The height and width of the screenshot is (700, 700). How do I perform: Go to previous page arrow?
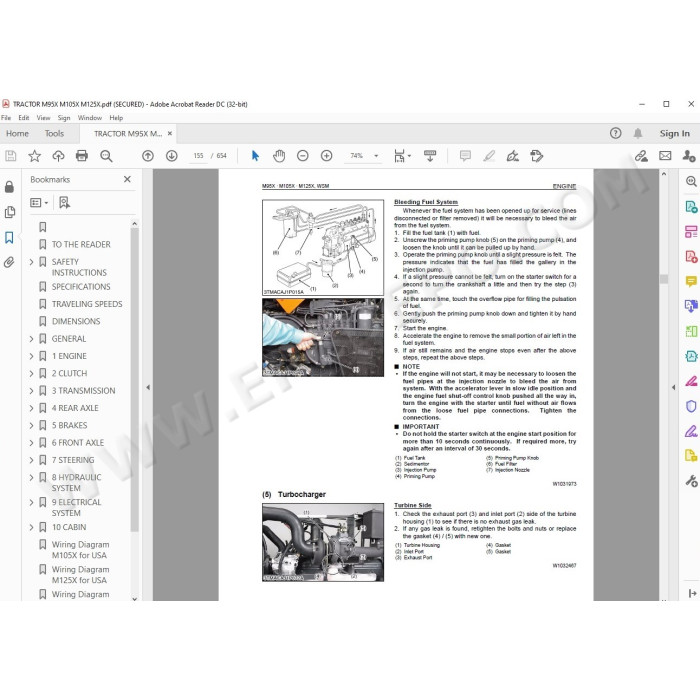(148, 156)
